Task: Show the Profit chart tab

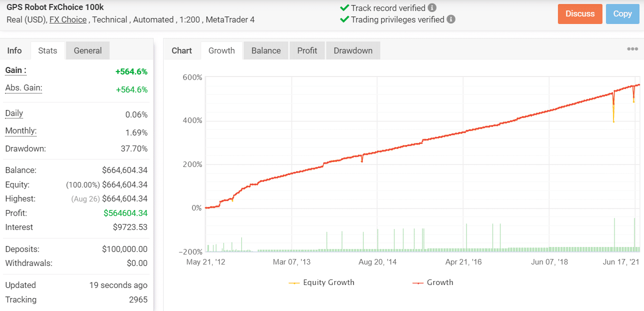Action: [307, 50]
